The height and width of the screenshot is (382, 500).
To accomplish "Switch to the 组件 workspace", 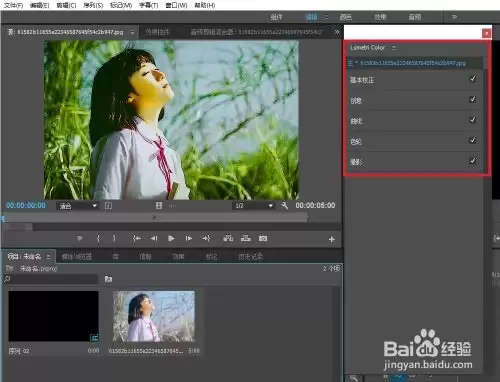I will click(x=276, y=17).
